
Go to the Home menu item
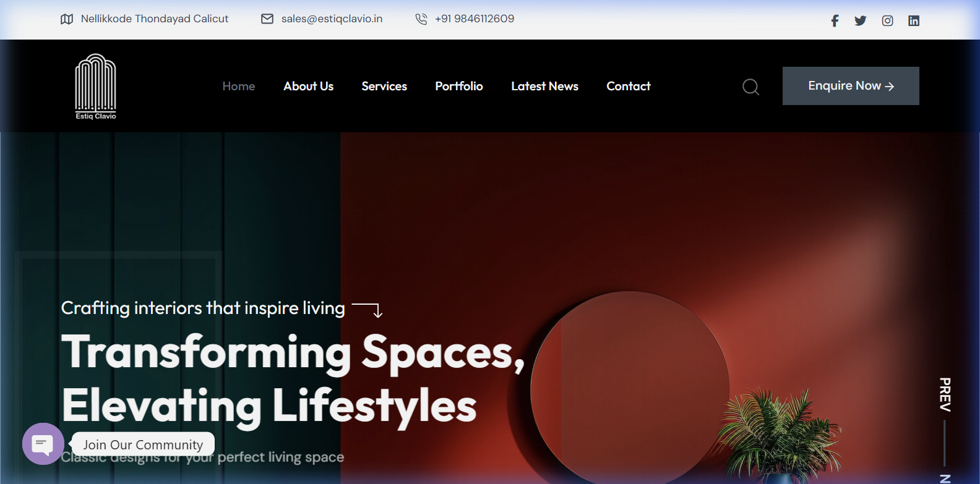(238, 87)
